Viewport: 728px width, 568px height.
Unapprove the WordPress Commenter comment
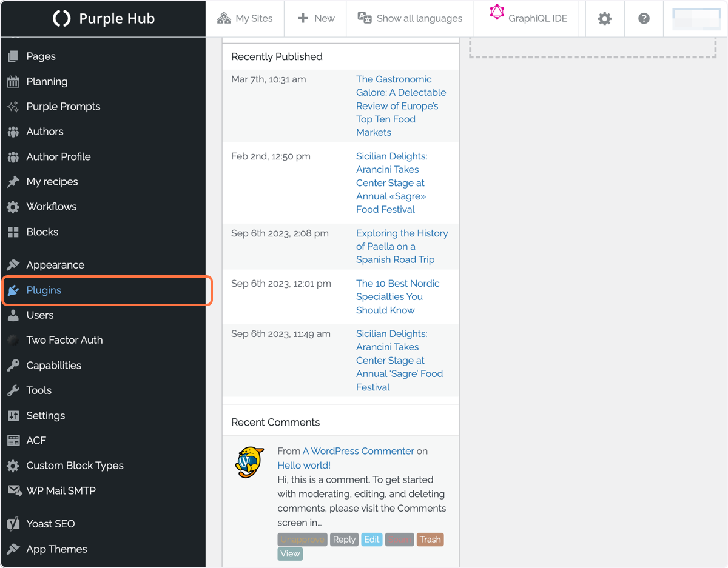point(303,540)
